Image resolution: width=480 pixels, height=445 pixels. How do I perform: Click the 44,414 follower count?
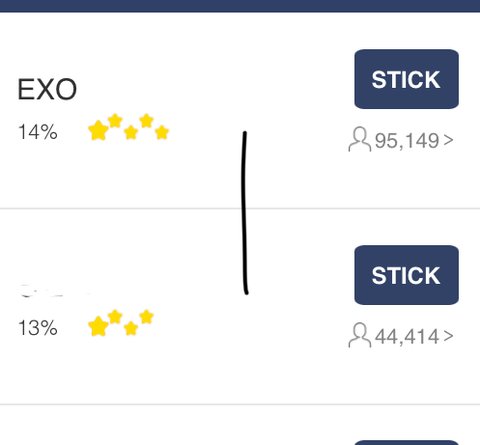point(407,336)
